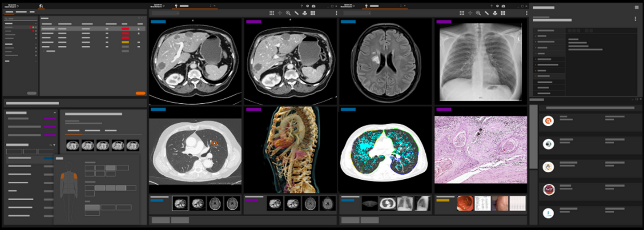Click the purple label tag on the chest X-ray

443,21
